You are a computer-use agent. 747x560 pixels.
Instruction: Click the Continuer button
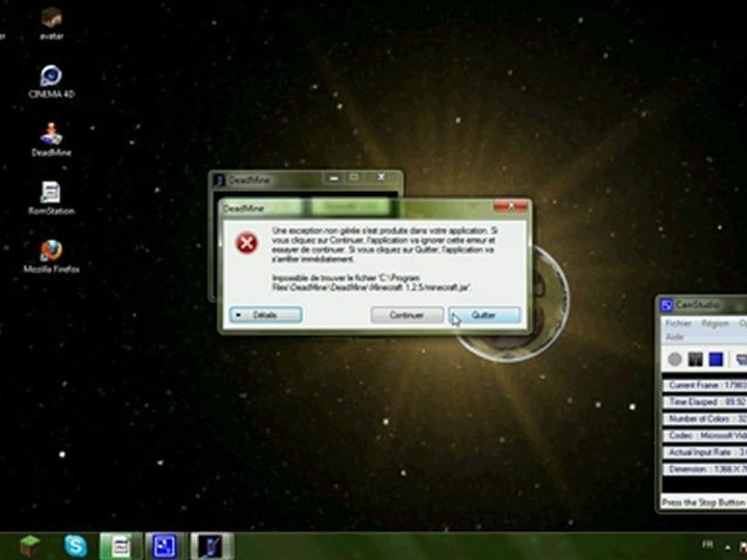click(406, 315)
